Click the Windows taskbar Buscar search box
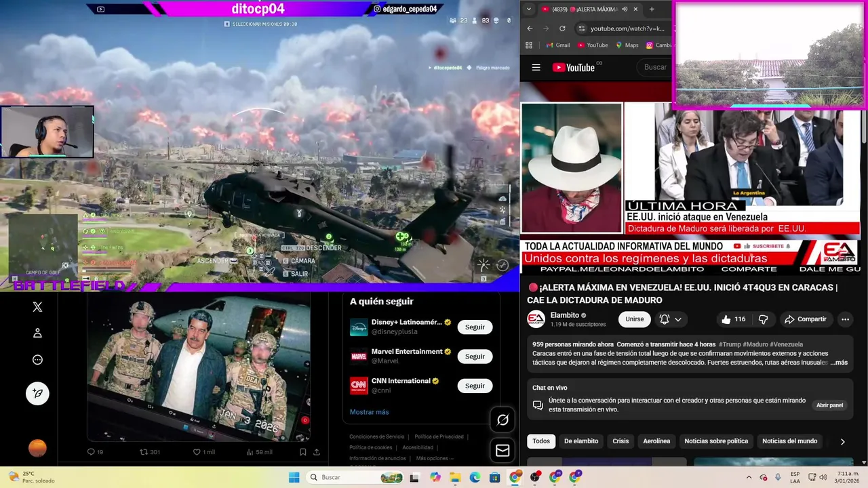868x488 pixels. pos(355,477)
